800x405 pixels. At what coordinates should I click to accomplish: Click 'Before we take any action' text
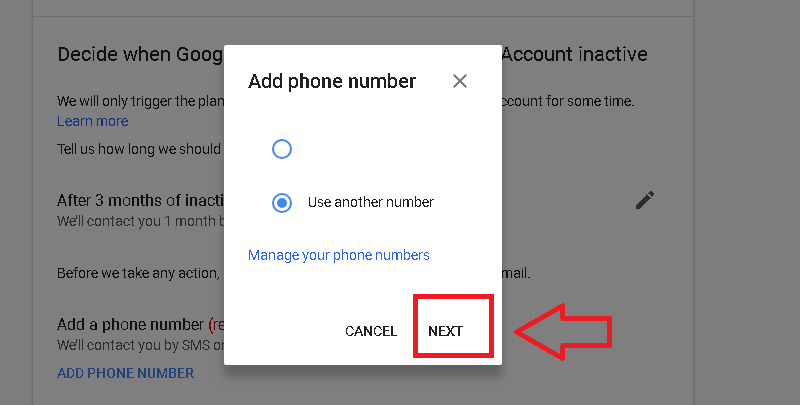coord(138,273)
